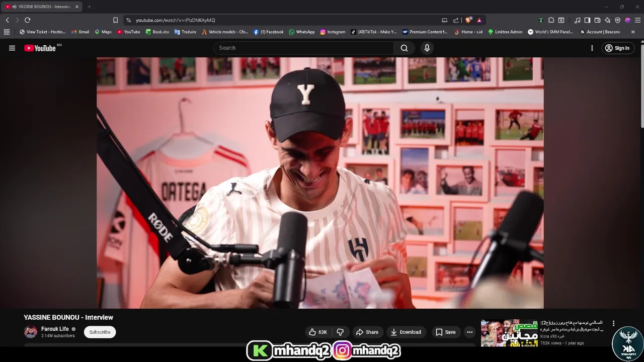Go back in browser history
The width and height of the screenshot is (644, 362).
pyautogui.click(x=7, y=20)
